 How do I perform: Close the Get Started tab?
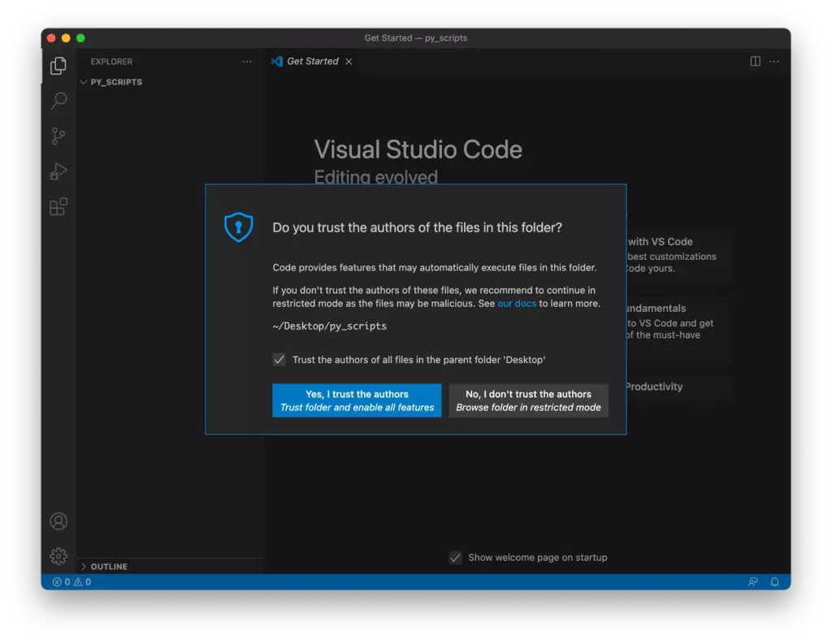point(349,62)
